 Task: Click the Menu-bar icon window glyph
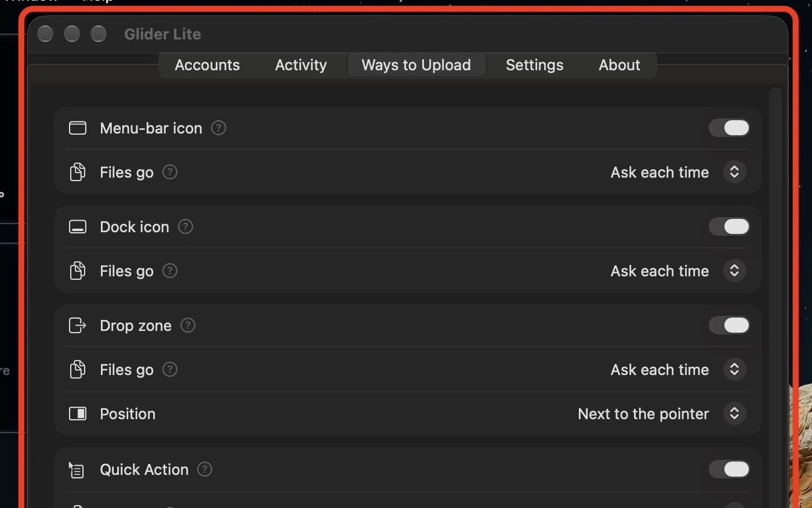[78, 128]
